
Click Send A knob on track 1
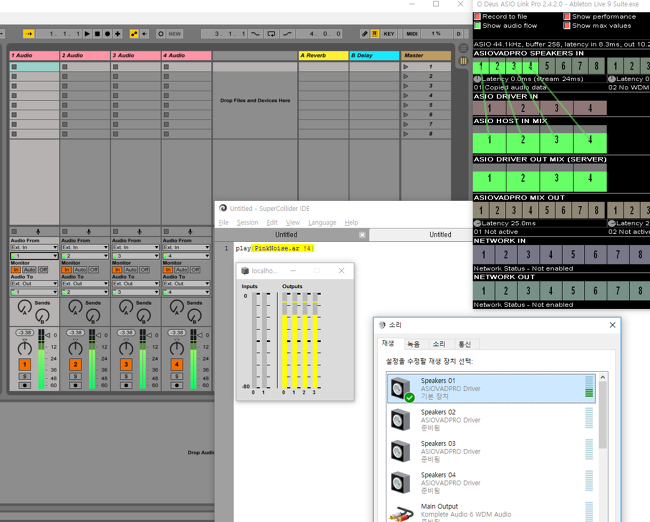pyautogui.click(x=24, y=307)
